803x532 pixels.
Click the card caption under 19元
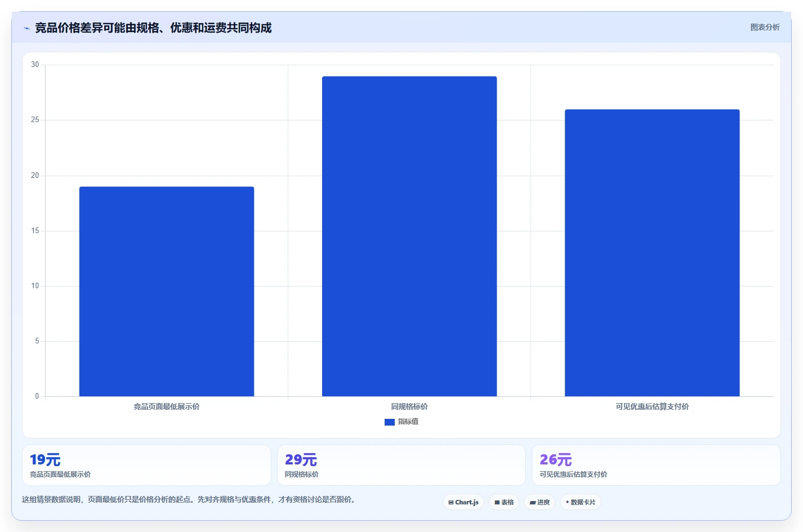click(x=60, y=475)
